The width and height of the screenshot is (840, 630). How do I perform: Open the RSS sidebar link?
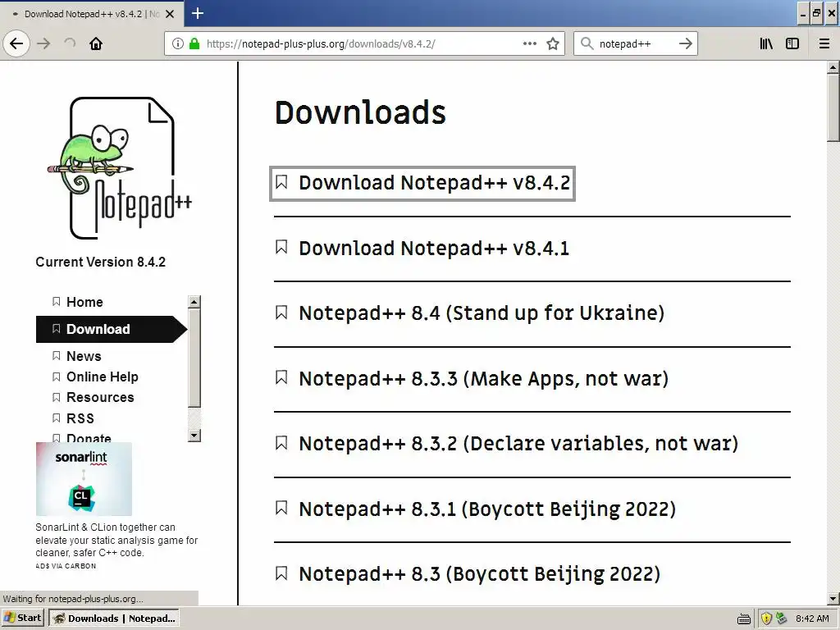(80, 418)
